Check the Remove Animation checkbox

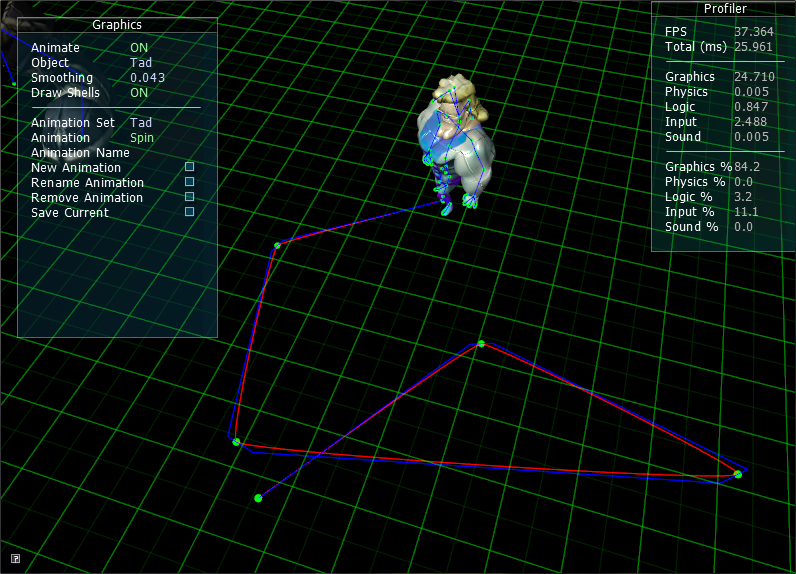click(x=189, y=196)
